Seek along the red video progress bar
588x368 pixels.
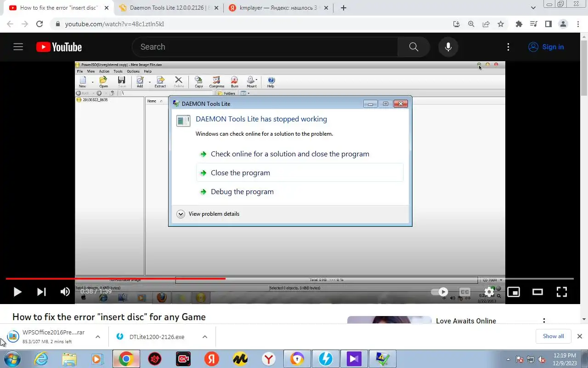[115, 278]
